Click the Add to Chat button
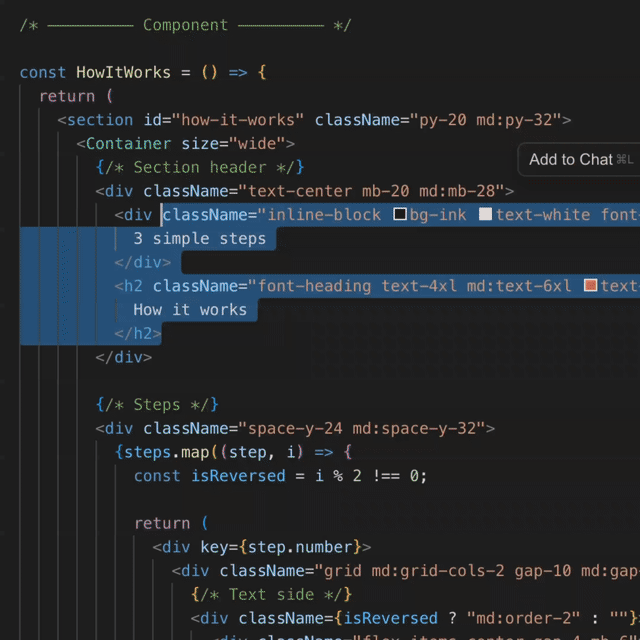 pyautogui.click(x=580, y=160)
